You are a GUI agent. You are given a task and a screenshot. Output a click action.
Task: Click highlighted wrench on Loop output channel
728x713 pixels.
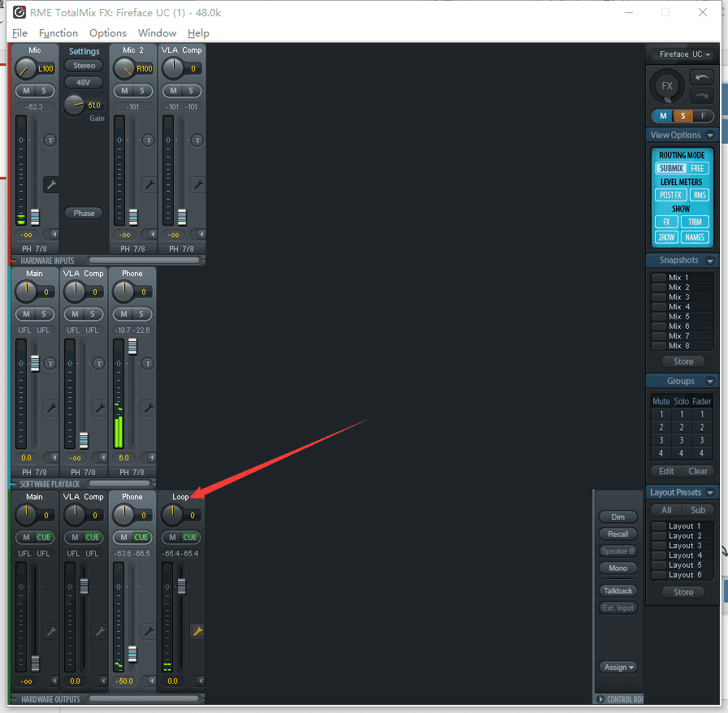(x=197, y=631)
